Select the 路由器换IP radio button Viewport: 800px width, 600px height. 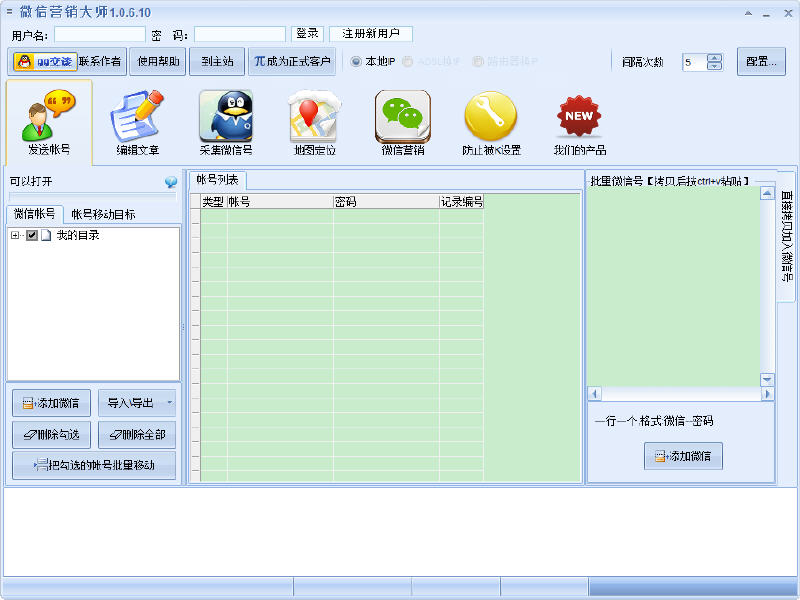478,62
